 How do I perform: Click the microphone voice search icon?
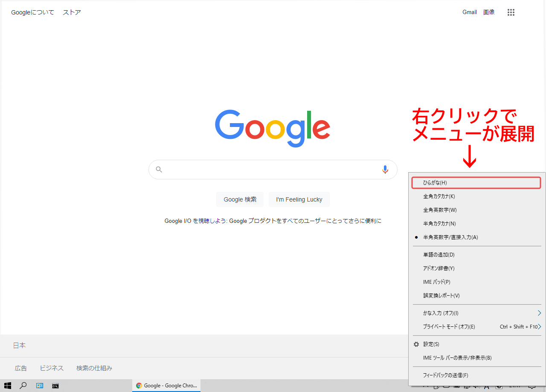(x=385, y=170)
